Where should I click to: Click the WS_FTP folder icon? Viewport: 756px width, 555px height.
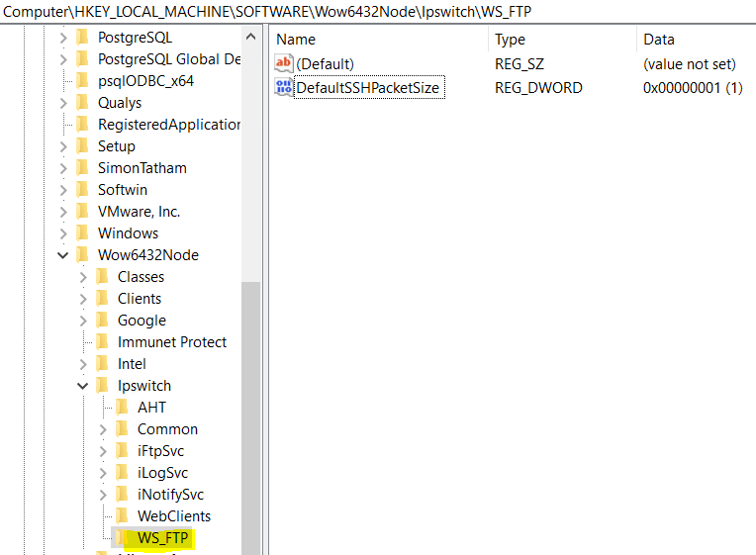point(121,538)
